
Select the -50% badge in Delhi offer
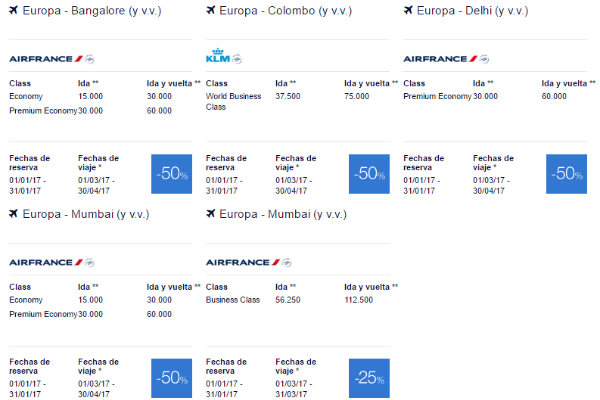[566, 174]
